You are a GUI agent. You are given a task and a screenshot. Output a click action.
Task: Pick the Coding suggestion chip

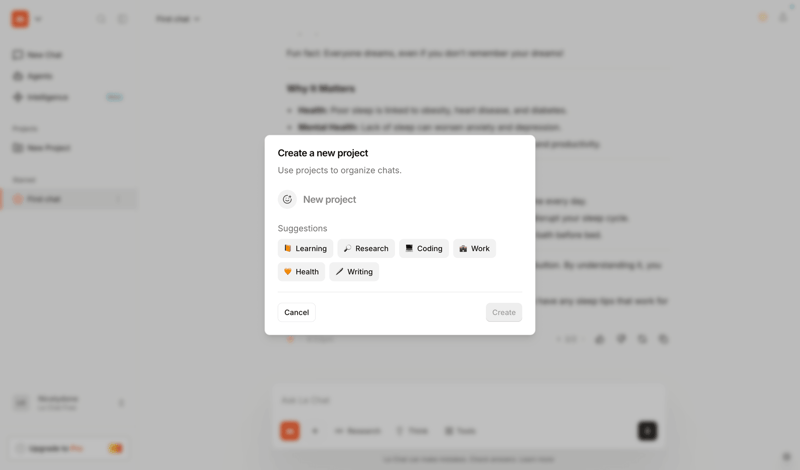(x=424, y=248)
